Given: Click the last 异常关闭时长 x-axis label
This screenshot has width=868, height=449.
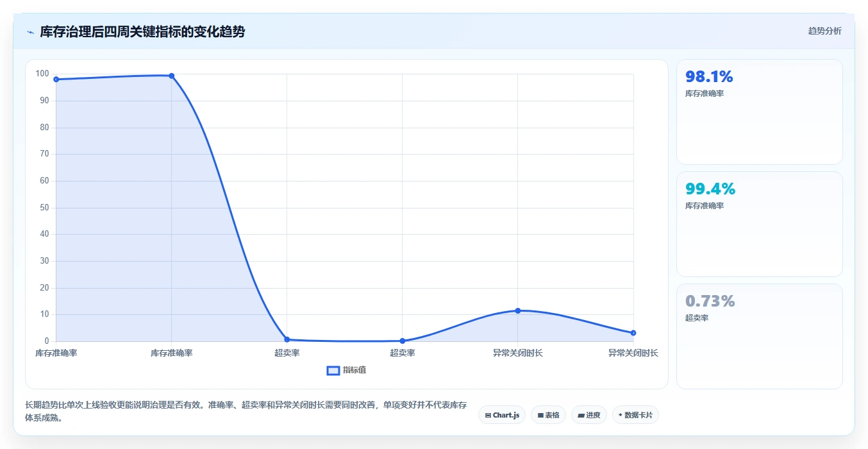Looking at the screenshot, I should 633,353.
